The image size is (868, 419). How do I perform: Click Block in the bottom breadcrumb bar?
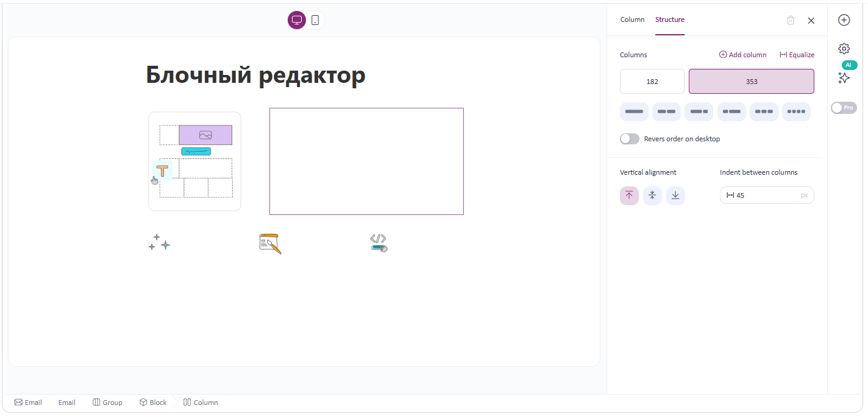tap(153, 402)
